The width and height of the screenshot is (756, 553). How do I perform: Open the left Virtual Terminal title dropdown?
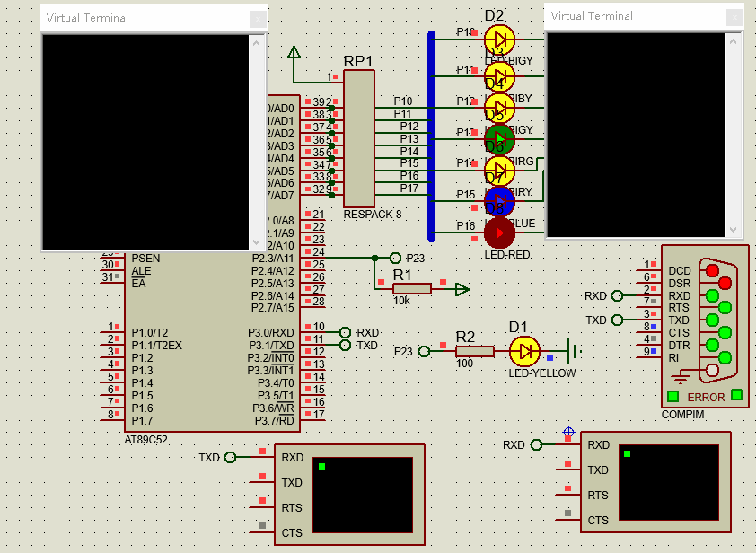tap(258, 18)
